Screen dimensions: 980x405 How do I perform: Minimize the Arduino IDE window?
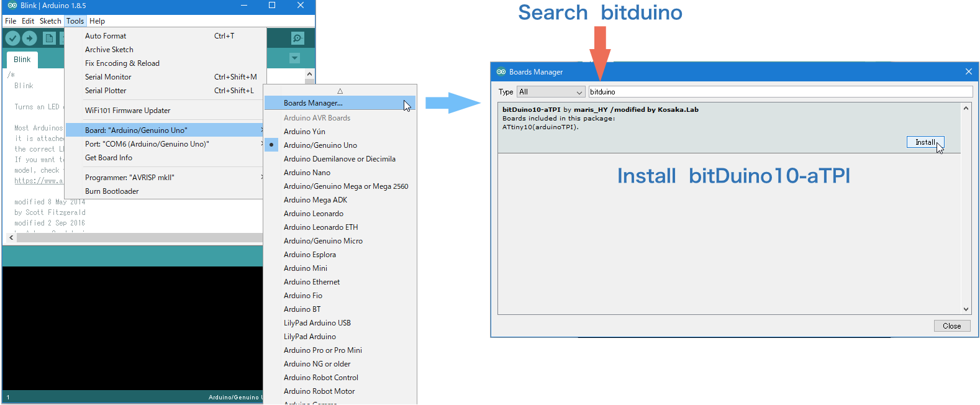[x=244, y=6]
